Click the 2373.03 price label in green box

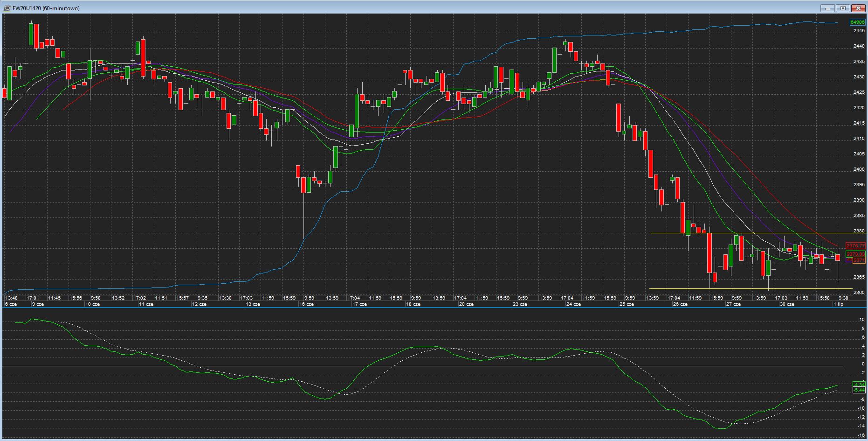pyautogui.click(x=856, y=254)
